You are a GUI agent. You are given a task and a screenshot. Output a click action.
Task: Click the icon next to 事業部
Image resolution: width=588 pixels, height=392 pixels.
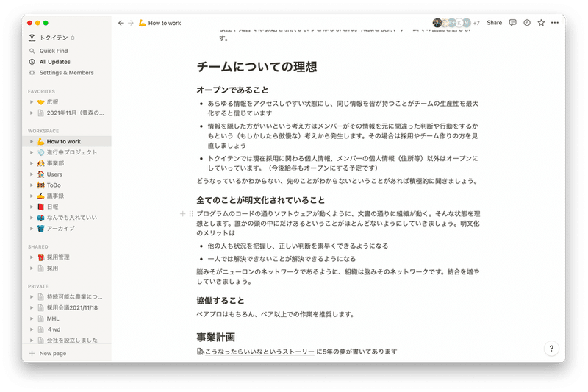pos(41,163)
